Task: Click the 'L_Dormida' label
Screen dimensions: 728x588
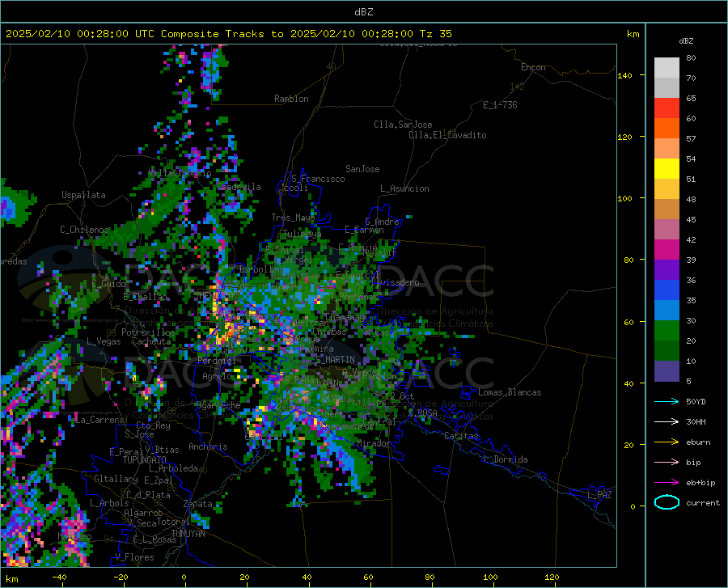Action: click(x=505, y=459)
